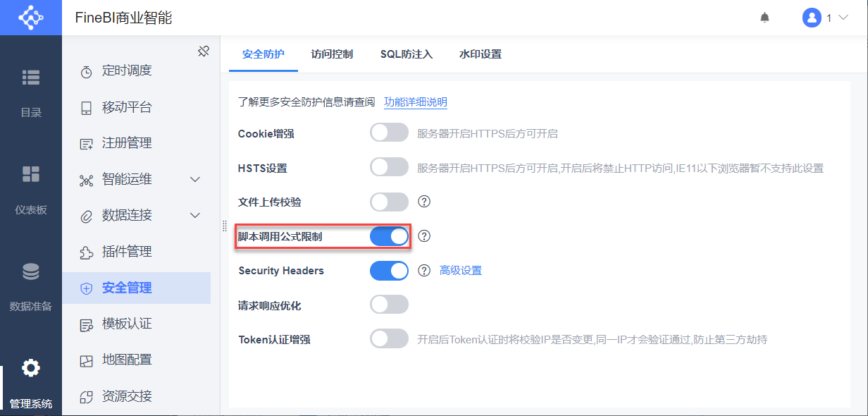The image size is (868, 416).
Task: Turn off the Security Headers toggle
Action: click(x=389, y=271)
